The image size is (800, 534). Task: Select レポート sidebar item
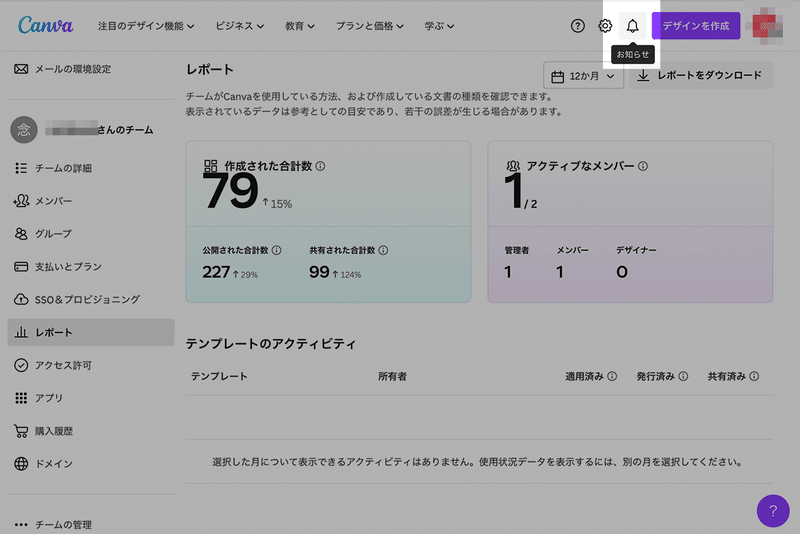[91, 333]
